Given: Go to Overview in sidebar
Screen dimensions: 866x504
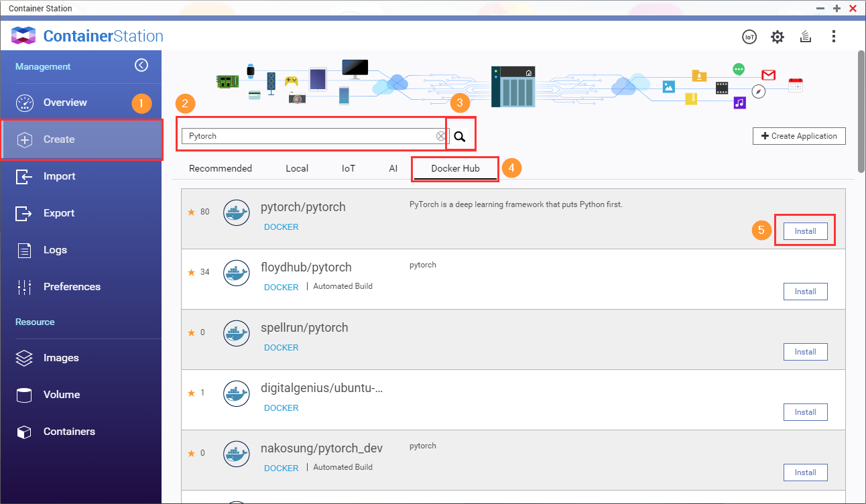Looking at the screenshot, I should [65, 103].
